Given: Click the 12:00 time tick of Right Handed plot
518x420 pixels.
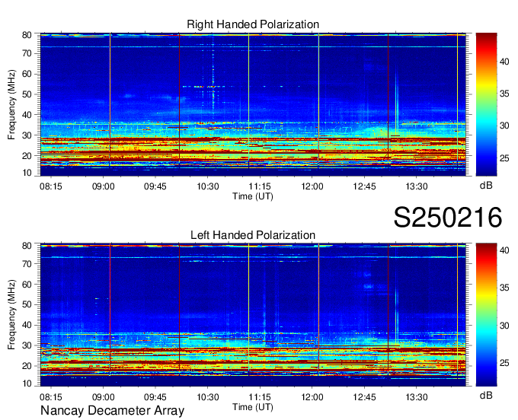Looking at the screenshot, I should point(312,186).
